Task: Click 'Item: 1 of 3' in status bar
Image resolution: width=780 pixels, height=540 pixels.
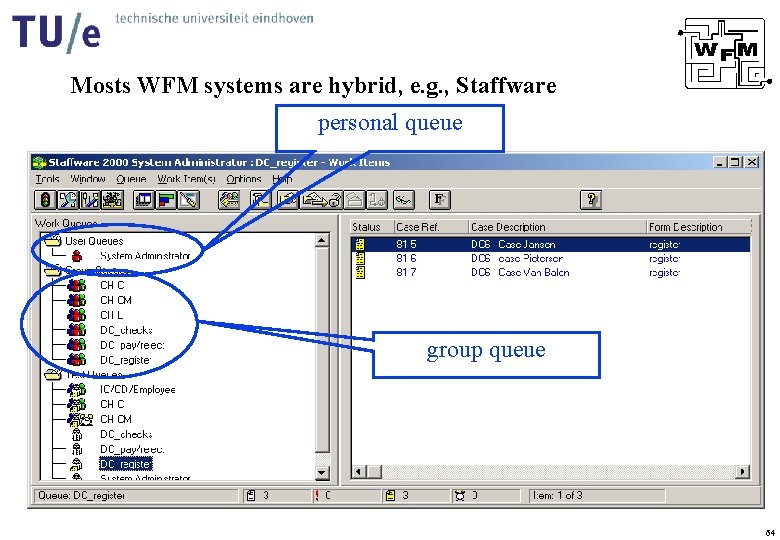Action: pos(596,496)
